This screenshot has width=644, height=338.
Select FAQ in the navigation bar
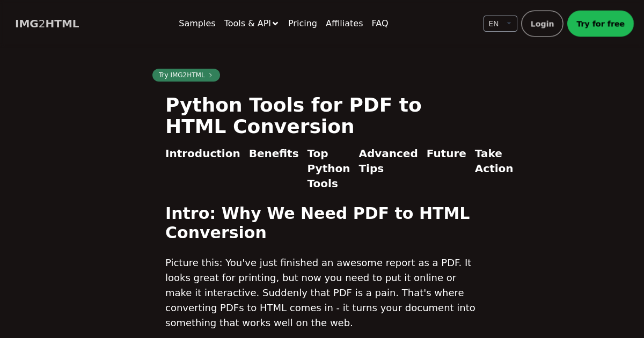click(379, 24)
